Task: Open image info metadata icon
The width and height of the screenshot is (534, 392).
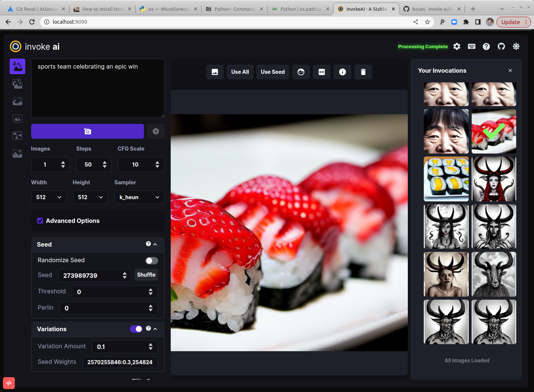Action: pyautogui.click(x=343, y=72)
